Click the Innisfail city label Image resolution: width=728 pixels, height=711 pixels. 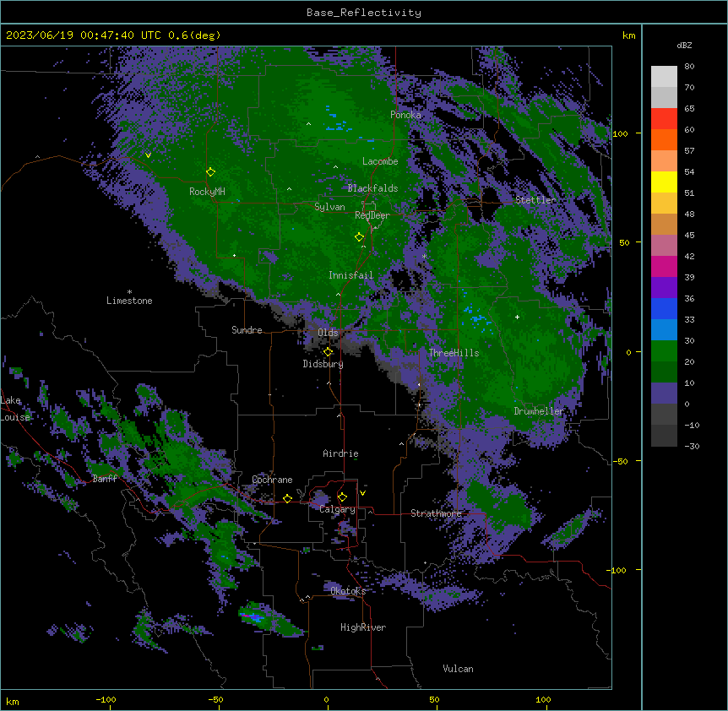[x=350, y=275]
